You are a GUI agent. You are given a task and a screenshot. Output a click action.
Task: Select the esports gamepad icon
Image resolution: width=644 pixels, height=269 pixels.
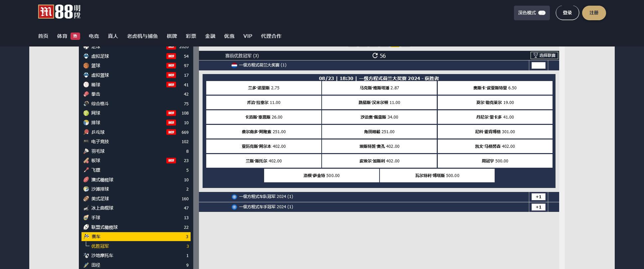(86, 141)
